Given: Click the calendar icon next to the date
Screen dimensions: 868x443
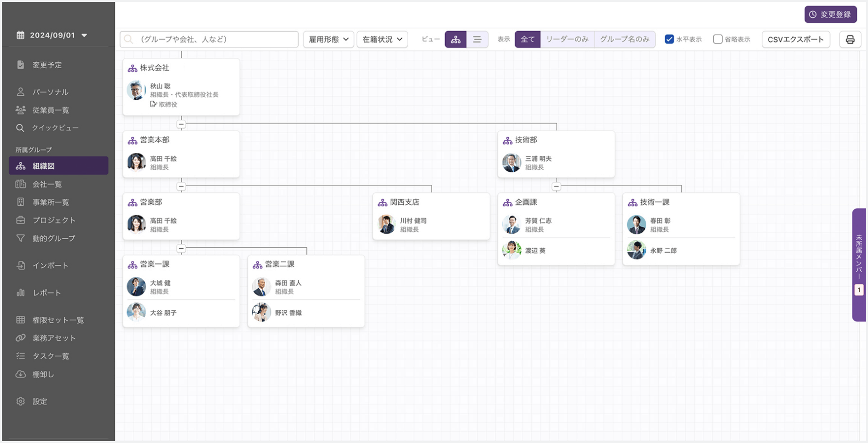Looking at the screenshot, I should (x=19, y=35).
